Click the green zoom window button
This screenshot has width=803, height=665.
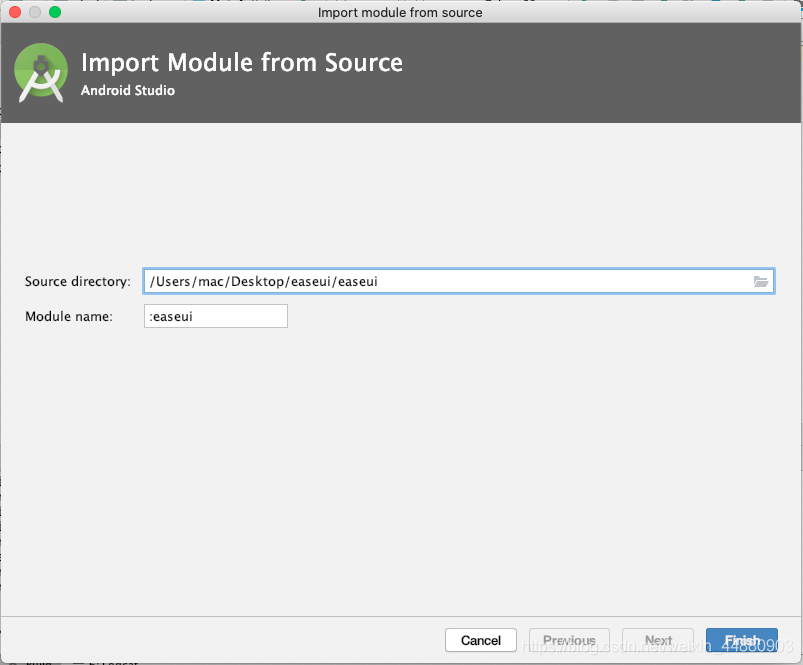click(55, 12)
